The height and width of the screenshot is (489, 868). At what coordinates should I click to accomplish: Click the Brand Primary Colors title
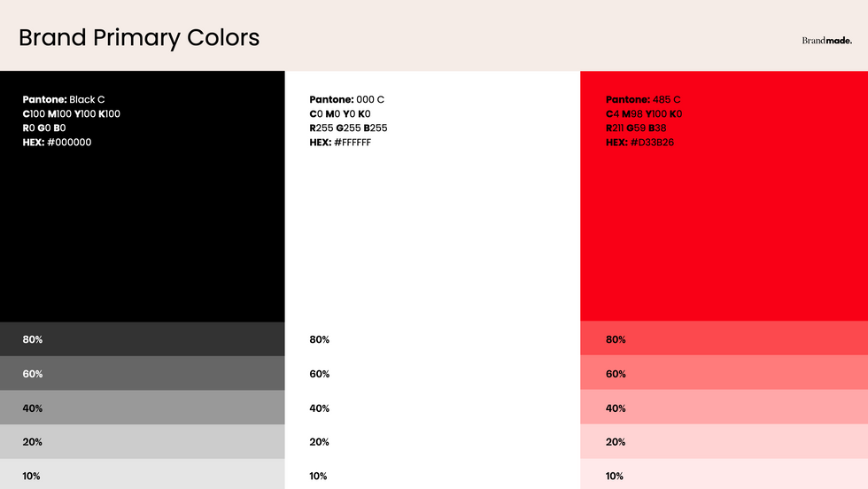139,37
